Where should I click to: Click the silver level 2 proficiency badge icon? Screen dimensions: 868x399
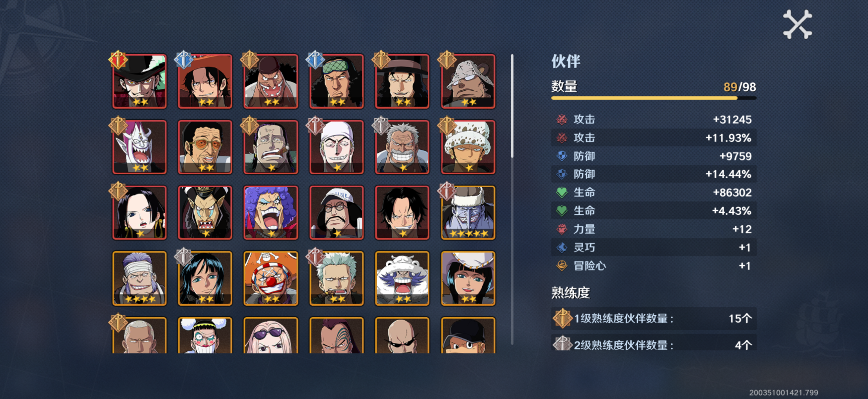562,343
